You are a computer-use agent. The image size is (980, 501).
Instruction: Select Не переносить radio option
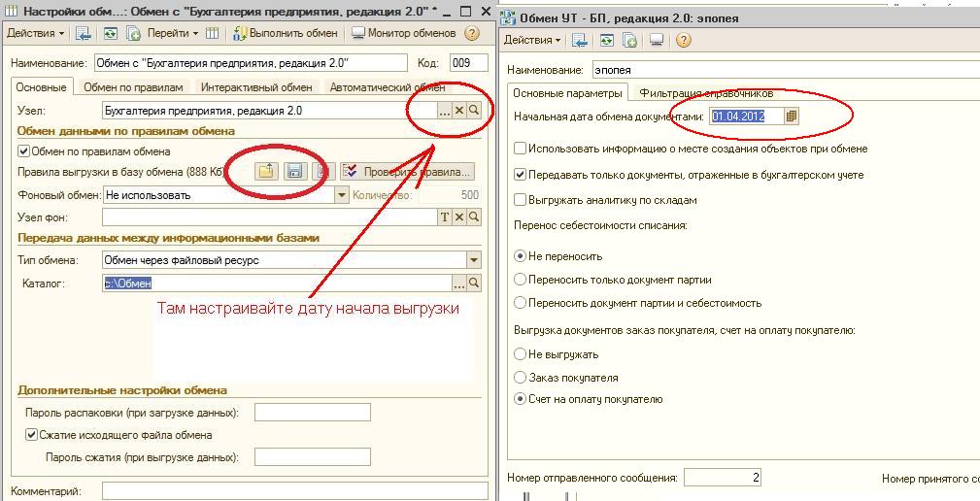pyautogui.click(x=520, y=256)
